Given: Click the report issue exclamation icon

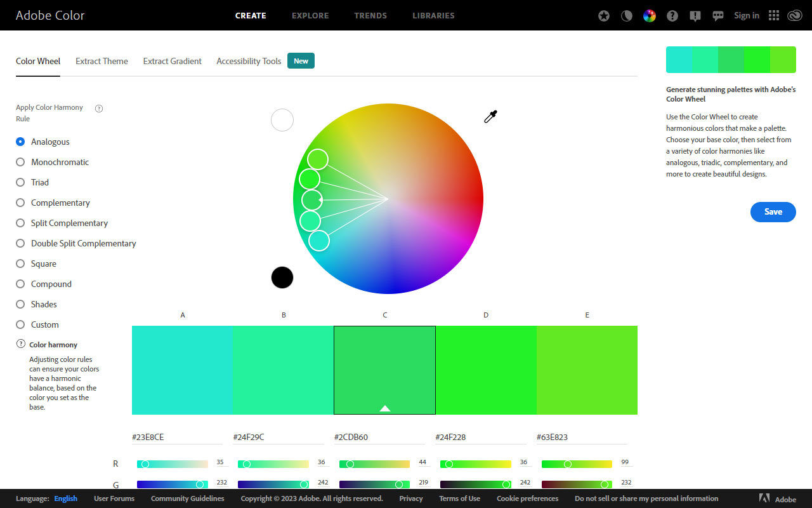Looking at the screenshot, I should pos(695,15).
